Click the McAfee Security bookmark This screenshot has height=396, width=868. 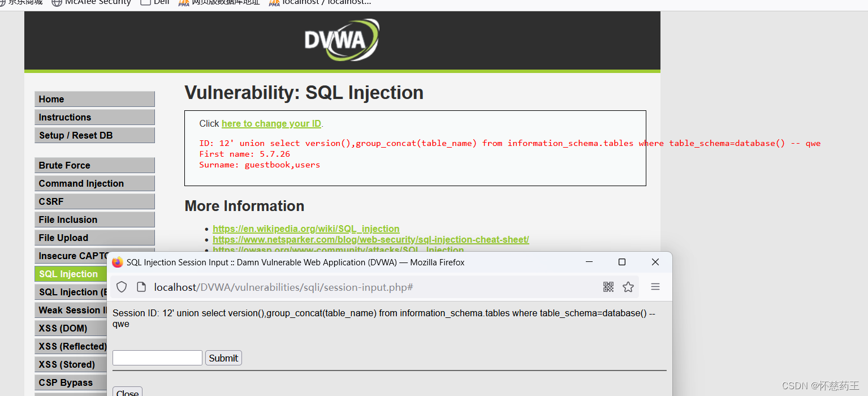click(91, 2)
